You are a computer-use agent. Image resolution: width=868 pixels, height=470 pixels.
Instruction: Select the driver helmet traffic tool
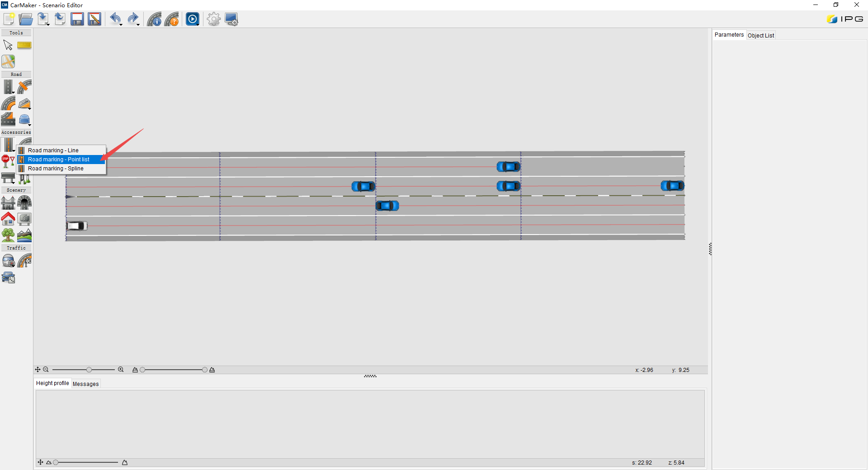pos(8,260)
